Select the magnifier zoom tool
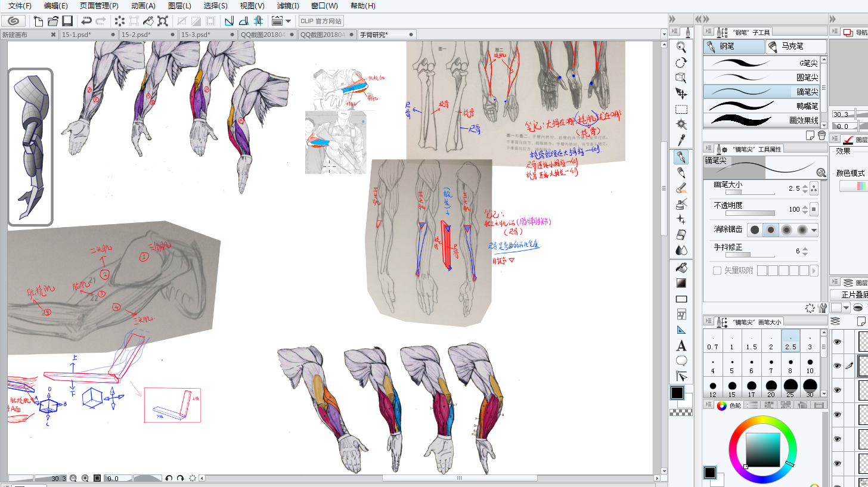This screenshot has width=868, height=487. (681, 47)
